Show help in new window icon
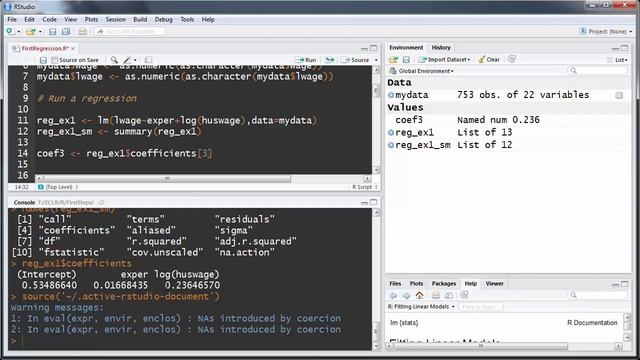The image size is (640, 360). [x=449, y=296]
